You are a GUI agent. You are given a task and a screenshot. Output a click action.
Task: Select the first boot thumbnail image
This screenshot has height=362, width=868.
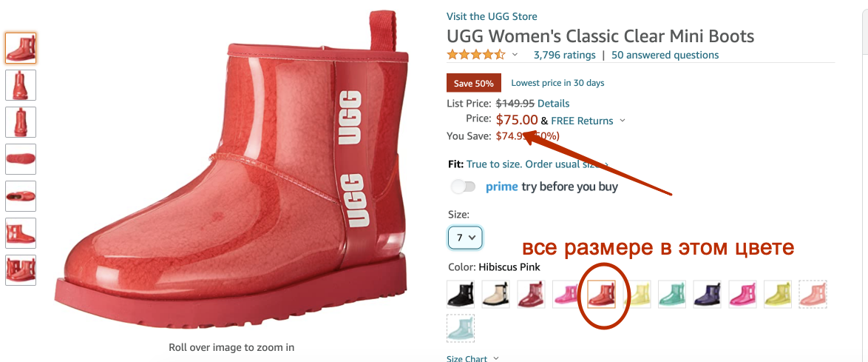tap(21, 48)
